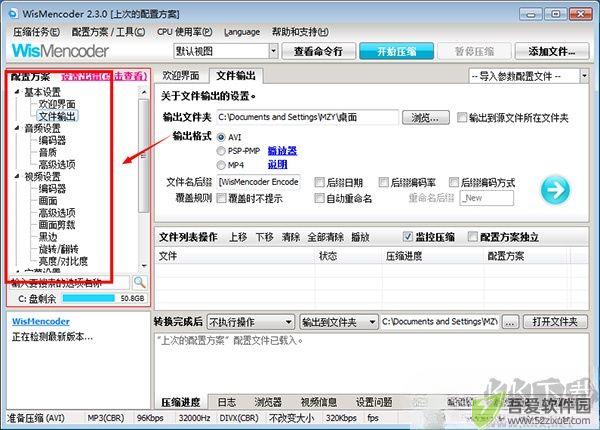Open the Language menu
600x430 pixels.
pyautogui.click(x=242, y=32)
